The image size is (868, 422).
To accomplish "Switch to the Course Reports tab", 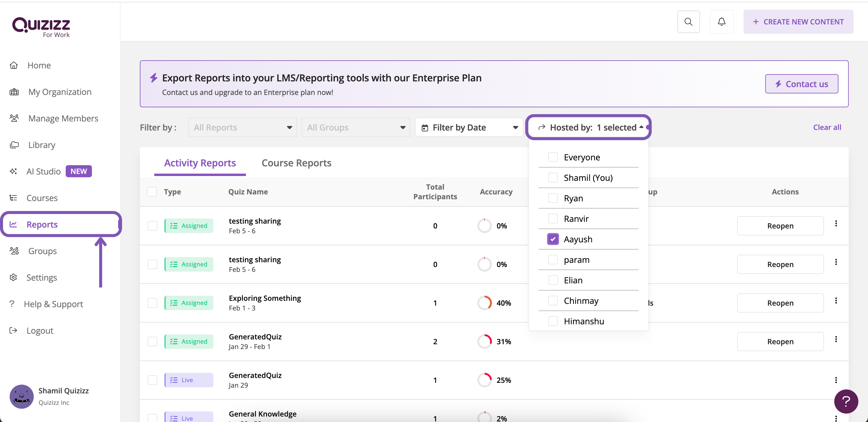I will 297,163.
